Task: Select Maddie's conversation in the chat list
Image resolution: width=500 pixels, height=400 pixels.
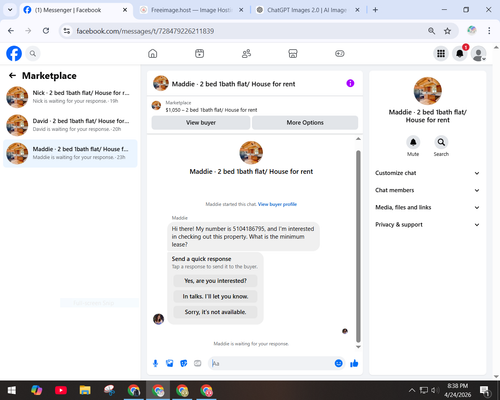Action: (70, 153)
